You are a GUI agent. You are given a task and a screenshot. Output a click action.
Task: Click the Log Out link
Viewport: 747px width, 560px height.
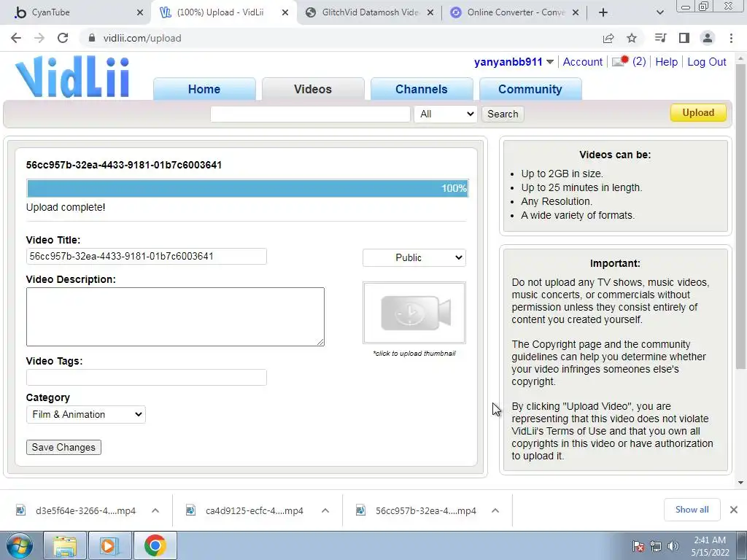coord(706,62)
